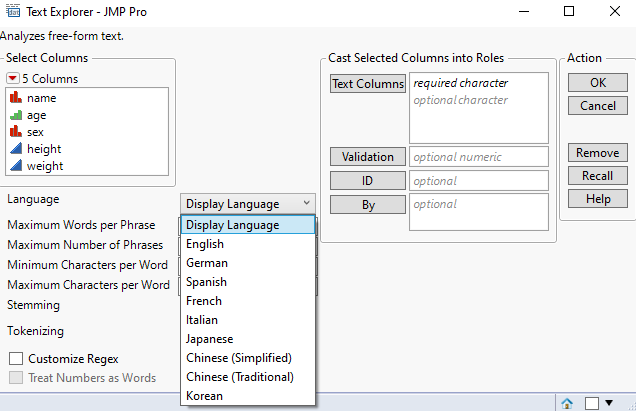Open the red triangle 5 Columns menu
Viewport: 636px width, 411px height.
[12, 79]
